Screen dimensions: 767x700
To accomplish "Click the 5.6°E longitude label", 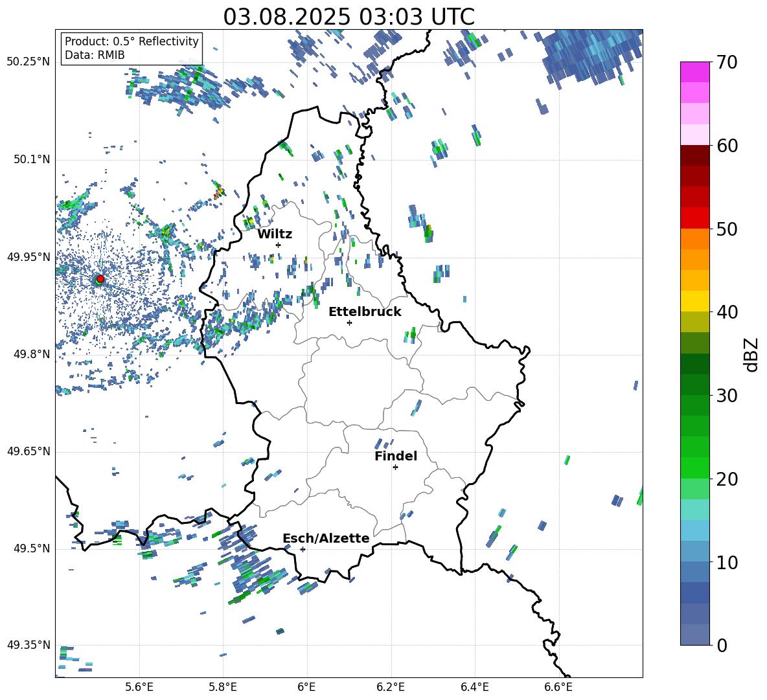I will [139, 687].
